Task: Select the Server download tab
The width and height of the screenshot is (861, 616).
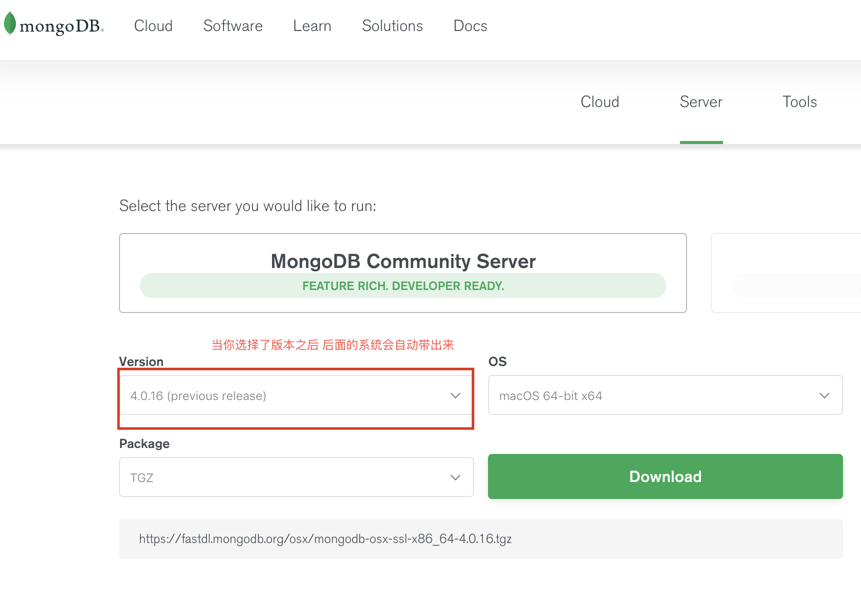Action: click(x=701, y=102)
